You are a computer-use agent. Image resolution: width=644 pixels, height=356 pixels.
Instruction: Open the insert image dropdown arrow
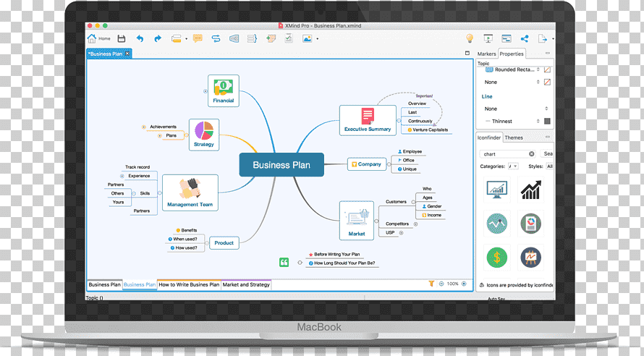tap(317, 39)
